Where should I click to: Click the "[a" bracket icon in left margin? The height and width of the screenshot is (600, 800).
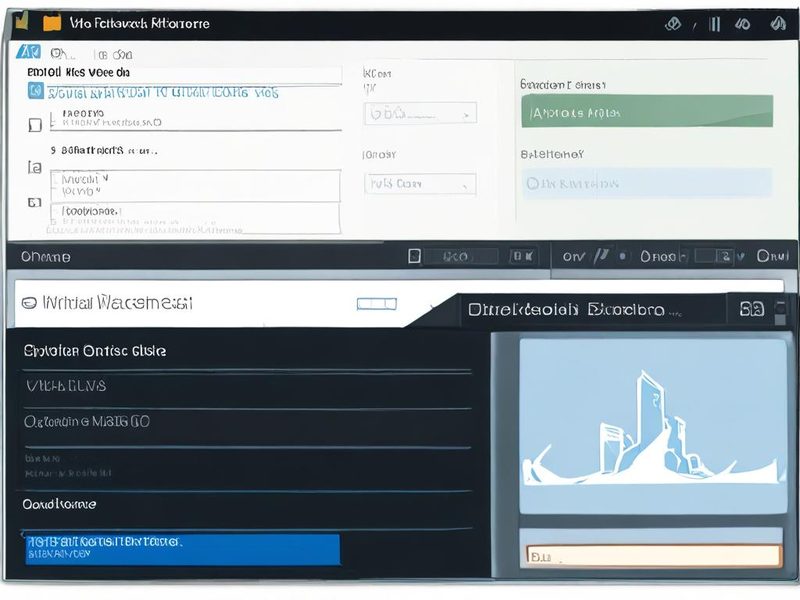click(34, 167)
